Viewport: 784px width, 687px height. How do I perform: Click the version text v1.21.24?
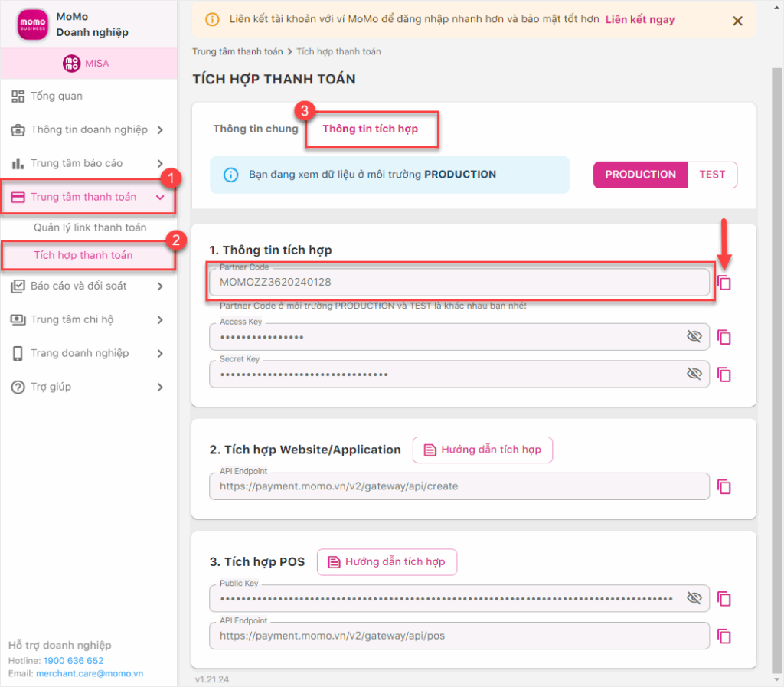pos(212,679)
